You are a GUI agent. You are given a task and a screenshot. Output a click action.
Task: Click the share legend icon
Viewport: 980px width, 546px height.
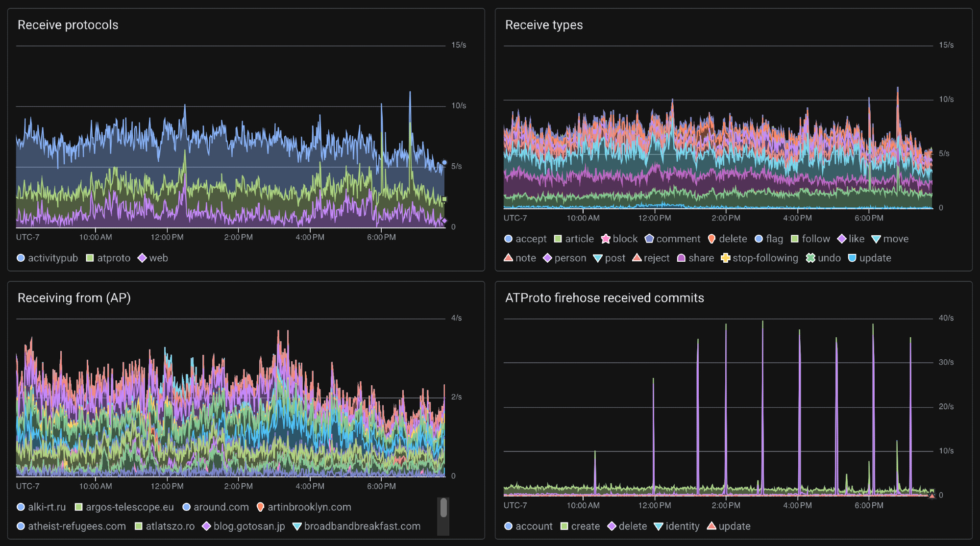point(681,258)
